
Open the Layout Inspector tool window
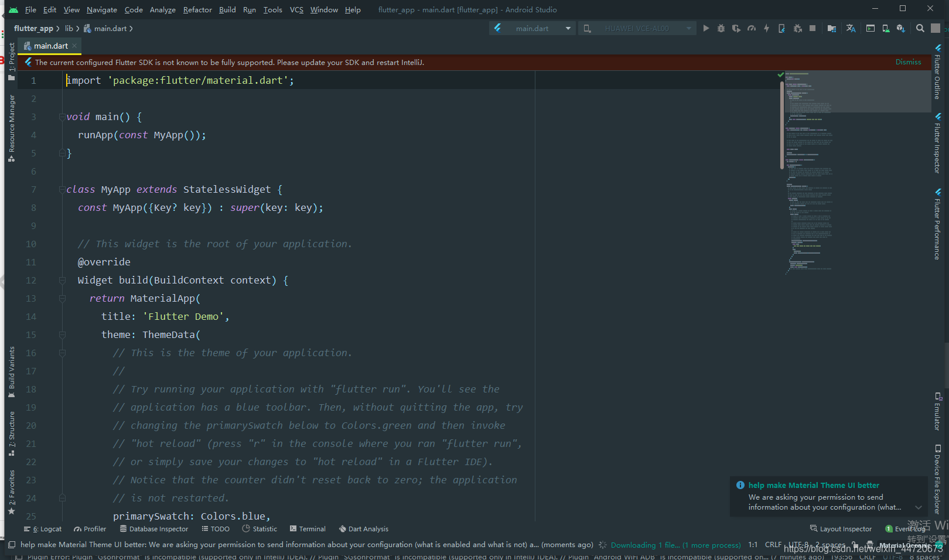(x=841, y=529)
